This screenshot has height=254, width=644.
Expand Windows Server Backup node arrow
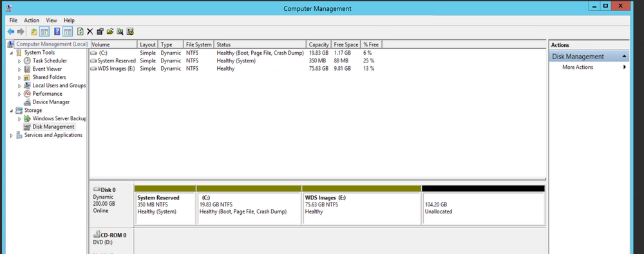coord(19,118)
